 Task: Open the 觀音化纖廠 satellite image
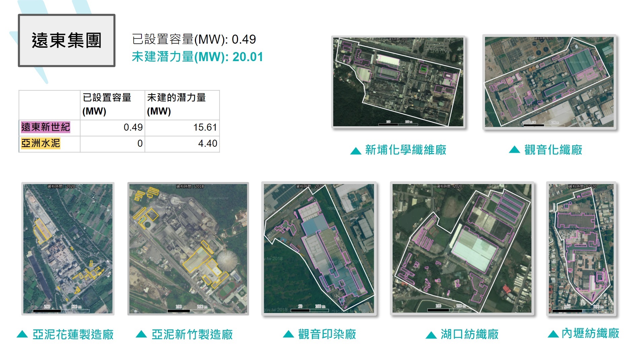coord(549,82)
